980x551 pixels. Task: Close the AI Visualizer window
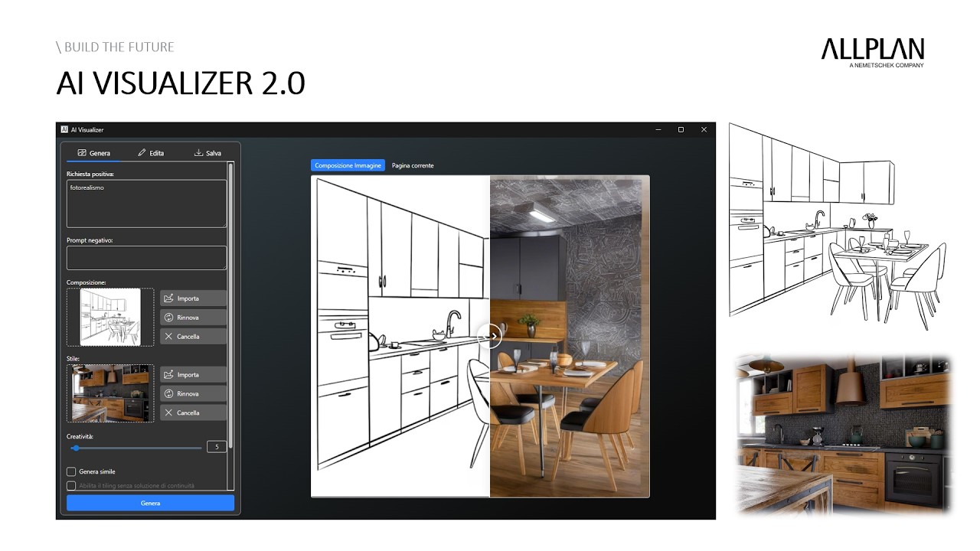pos(704,130)
